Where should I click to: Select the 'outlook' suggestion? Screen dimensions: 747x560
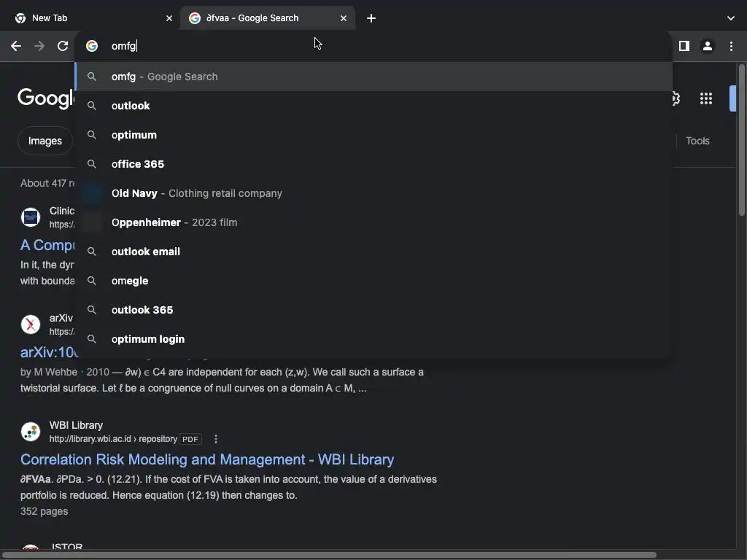click(x=373, y=106)
